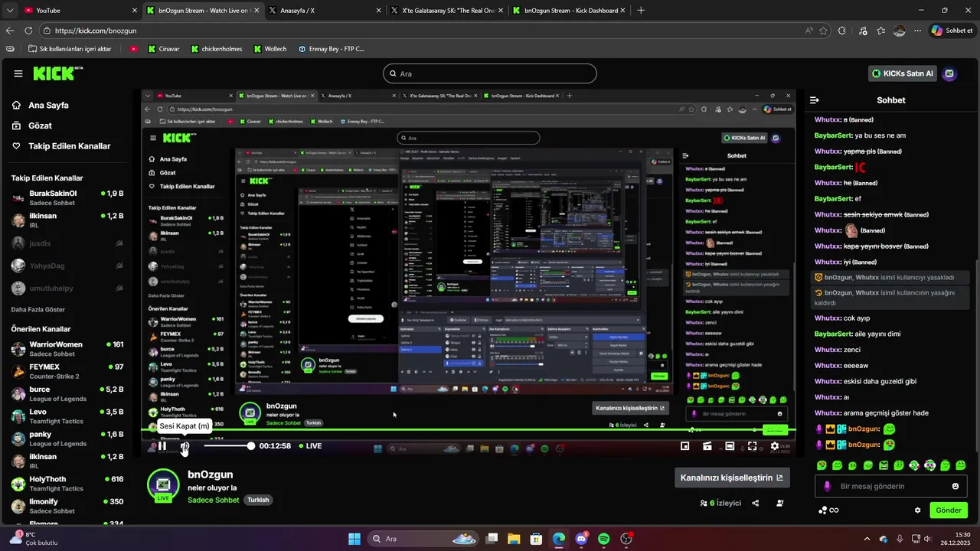
Task: Go to Ana Sayfa in sidebar
Action: [48, 106]
